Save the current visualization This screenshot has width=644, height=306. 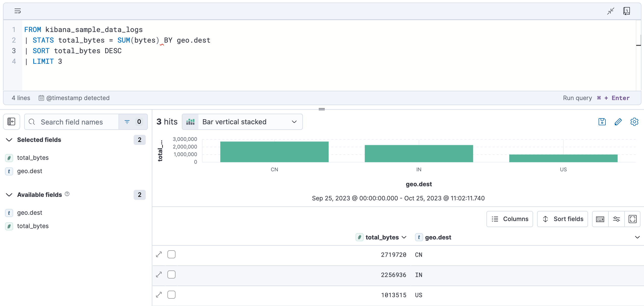[602, 122]
